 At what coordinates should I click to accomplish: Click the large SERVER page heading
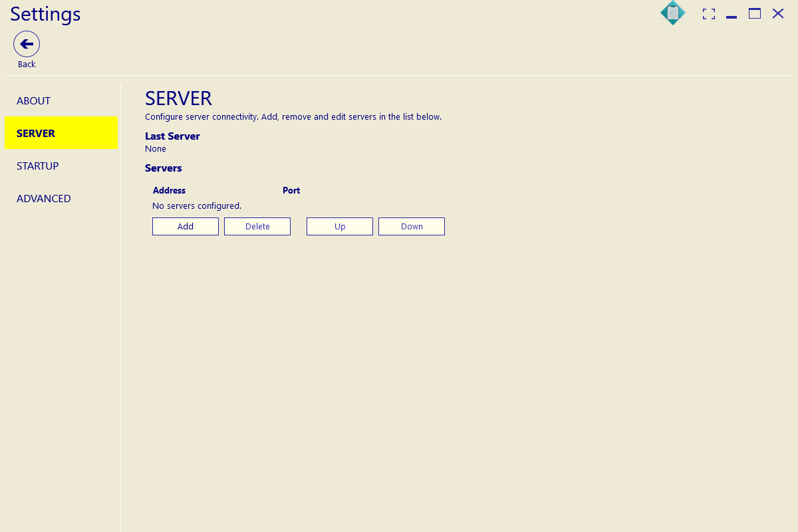178,98
